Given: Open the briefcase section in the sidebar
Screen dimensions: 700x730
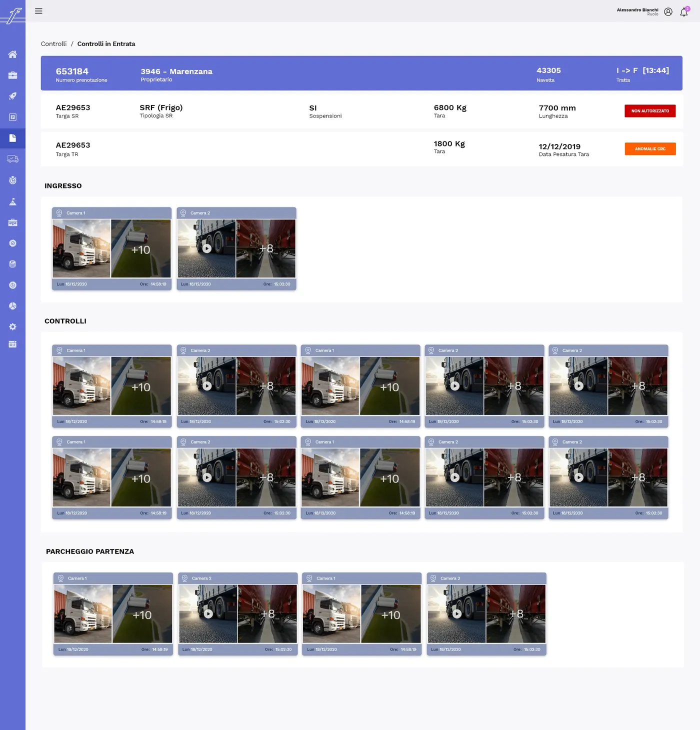Looking at the screenshot, I should 12,75.
